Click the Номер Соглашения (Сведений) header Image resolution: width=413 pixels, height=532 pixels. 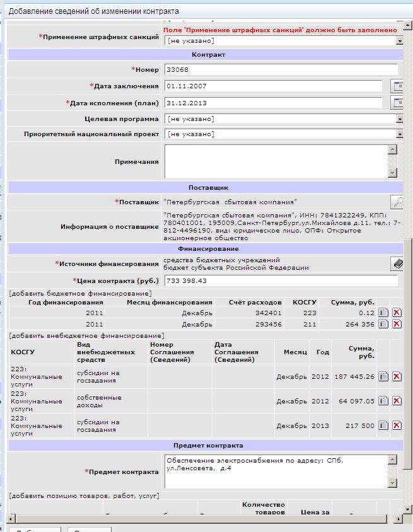(172, 352)
